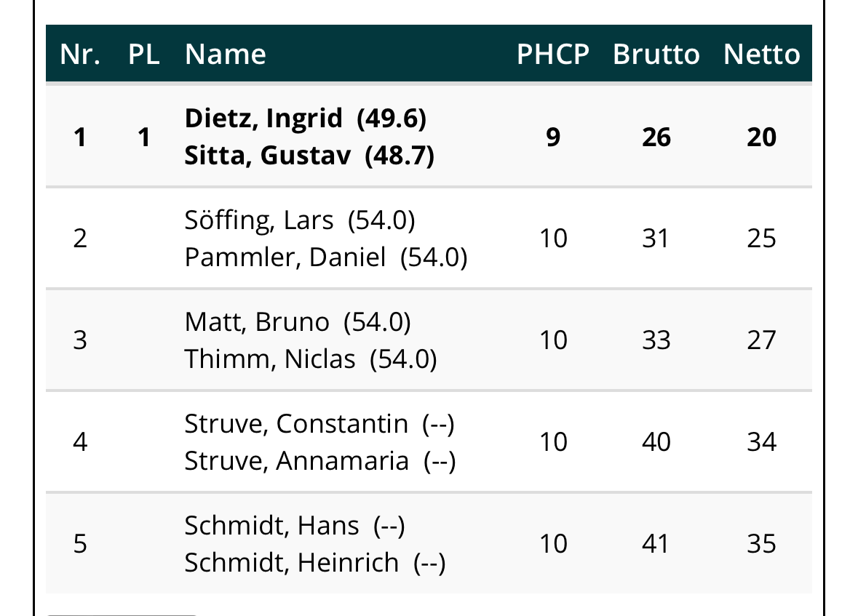Sort table by Name column header

(x=226, y=55)
